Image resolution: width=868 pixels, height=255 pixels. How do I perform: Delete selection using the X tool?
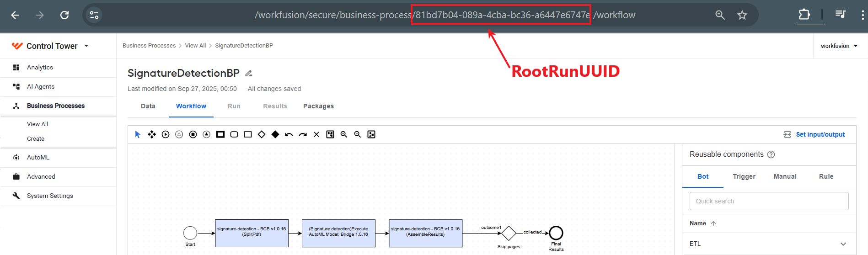click(x=316, y=134)
